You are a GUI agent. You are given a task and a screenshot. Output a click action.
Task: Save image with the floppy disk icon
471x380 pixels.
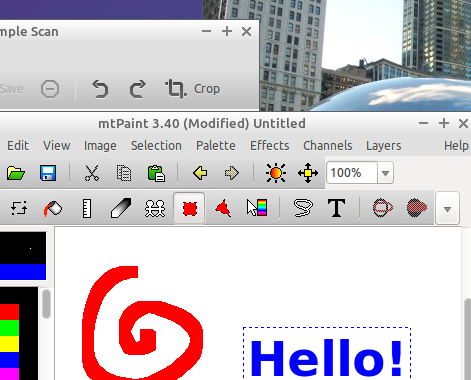pos(48,173)
